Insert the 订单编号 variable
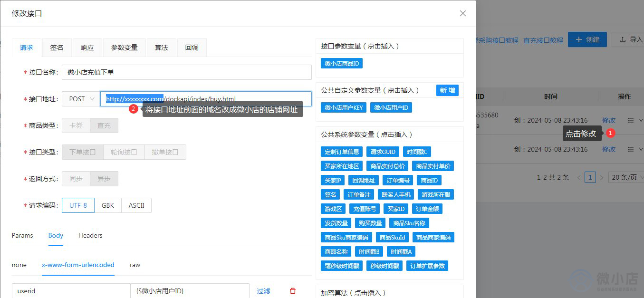 [398, 180]
